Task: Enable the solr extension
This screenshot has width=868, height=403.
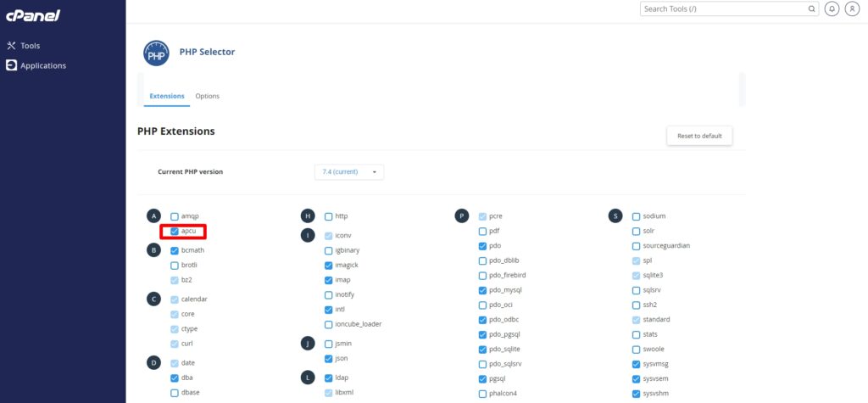Action: [636, 231]
